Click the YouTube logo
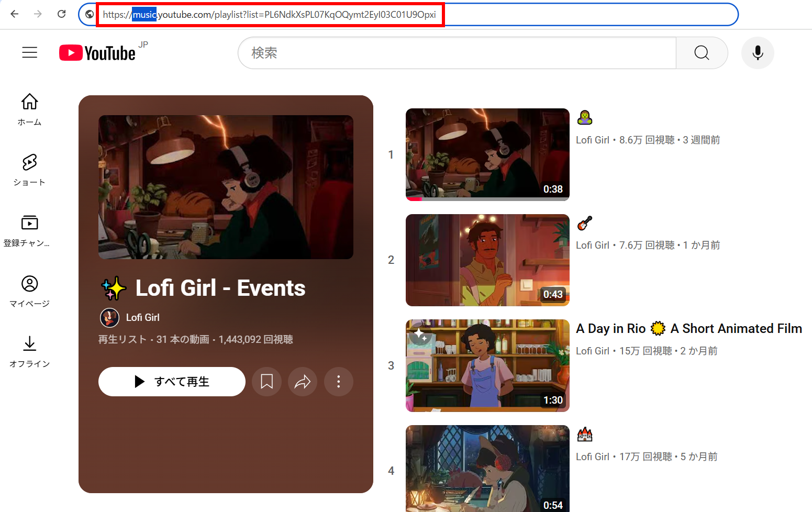Screen dimensions: 812x512 (x=98, y=53)
